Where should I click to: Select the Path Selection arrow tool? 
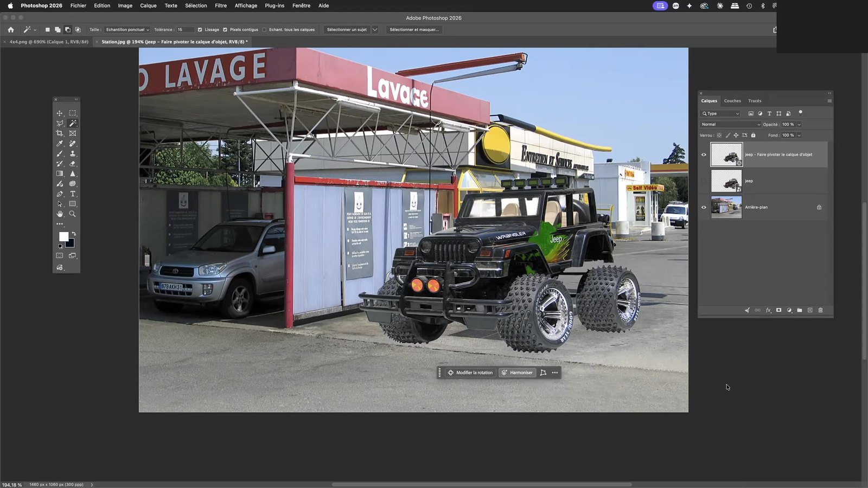click(x=60, y=204)
